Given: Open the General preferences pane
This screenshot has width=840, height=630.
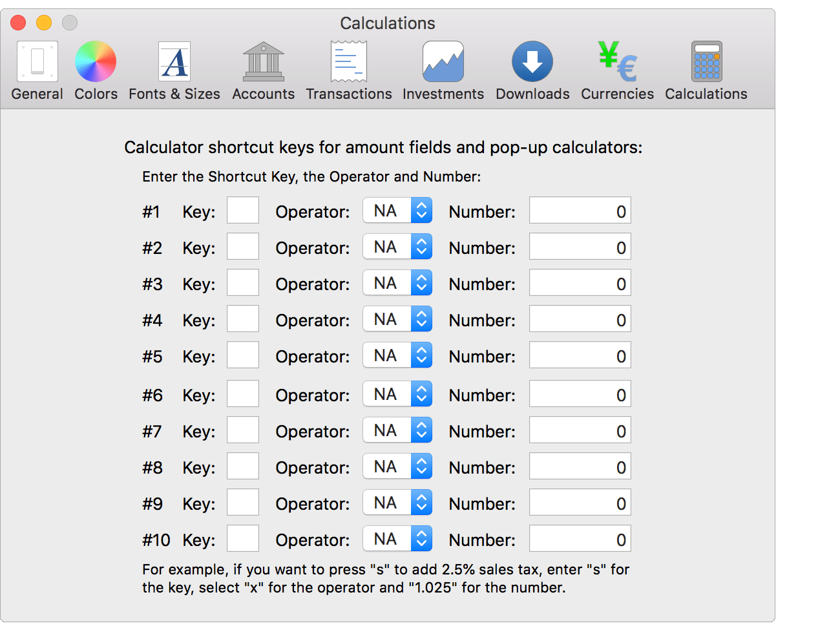Looking at the screenshot, I should click(x=37, y=68).
